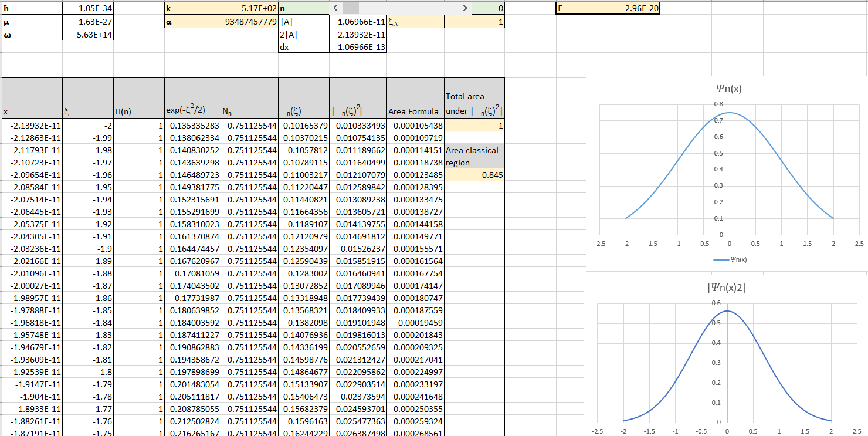
Task: Click the |Ψn(x)2| chart title
Action: pyautogui.click(x=727, y=288)
